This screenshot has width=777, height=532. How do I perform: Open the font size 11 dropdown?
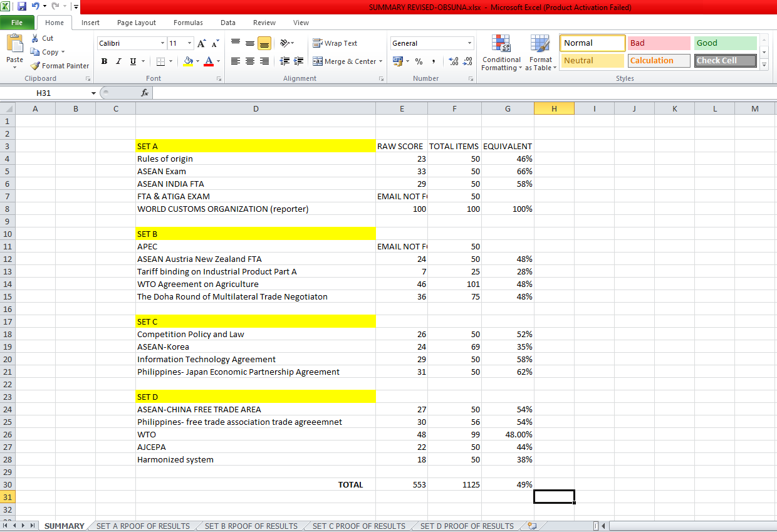pyautogui.click(x=190, y=43)
